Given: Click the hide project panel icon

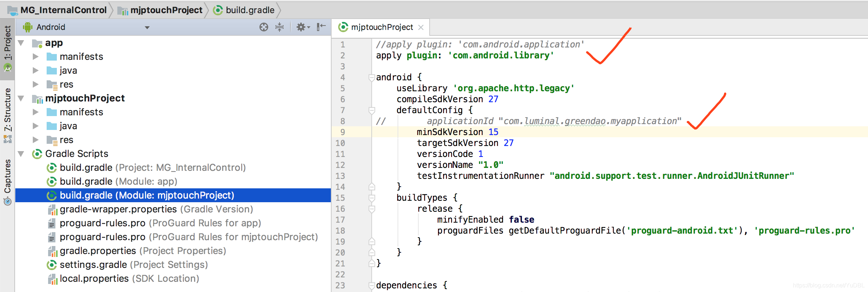Looking at the screenshot, I should [321, 27].
